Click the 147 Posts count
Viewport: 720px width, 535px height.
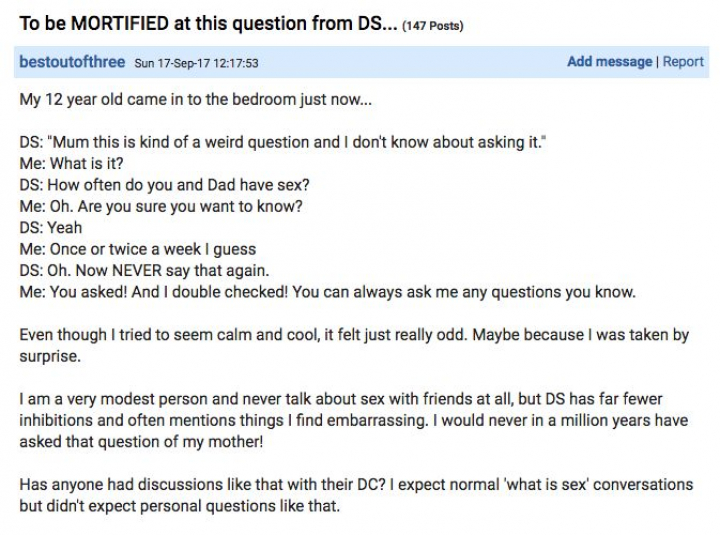click(x=432, y=24)
